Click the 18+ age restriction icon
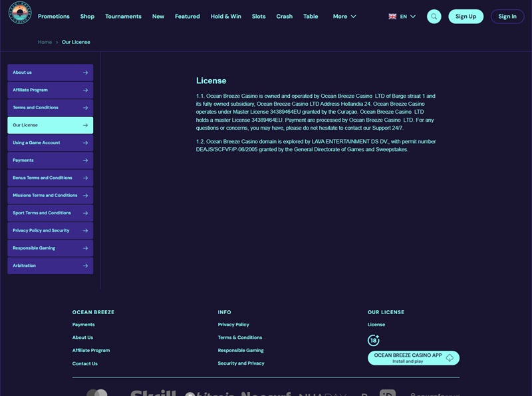This screenshot has width=532, height=396. click(374, 340)
